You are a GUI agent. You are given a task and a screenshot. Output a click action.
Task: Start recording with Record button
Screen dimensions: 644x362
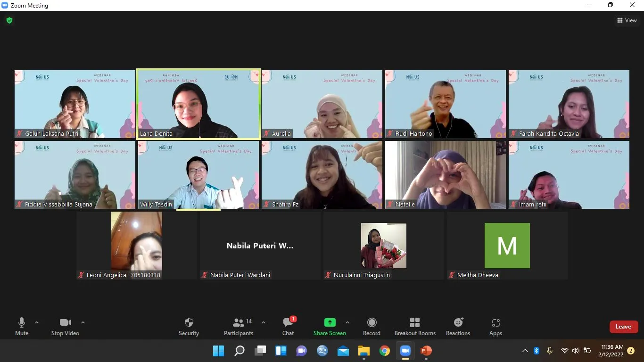pyautogui.click(x=372, y=323)
